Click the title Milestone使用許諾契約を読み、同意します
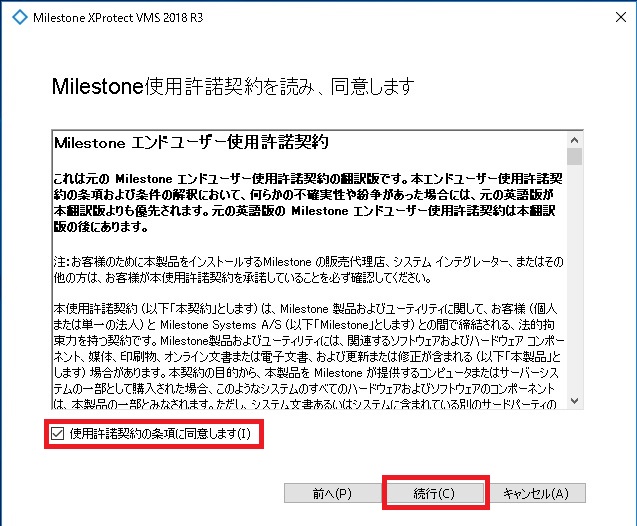Screen dimensions: 637x526 pyautogui.click(x=233, y=86)
